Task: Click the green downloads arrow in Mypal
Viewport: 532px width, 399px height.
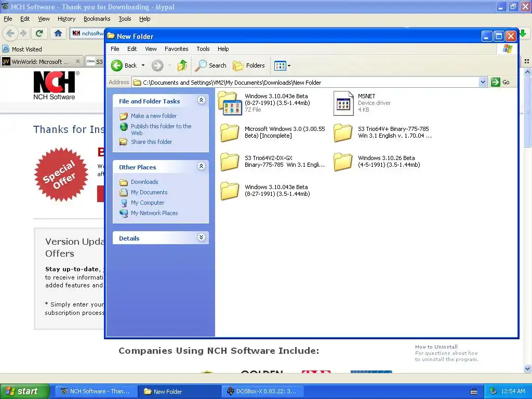Action: (x=523, y=33)
